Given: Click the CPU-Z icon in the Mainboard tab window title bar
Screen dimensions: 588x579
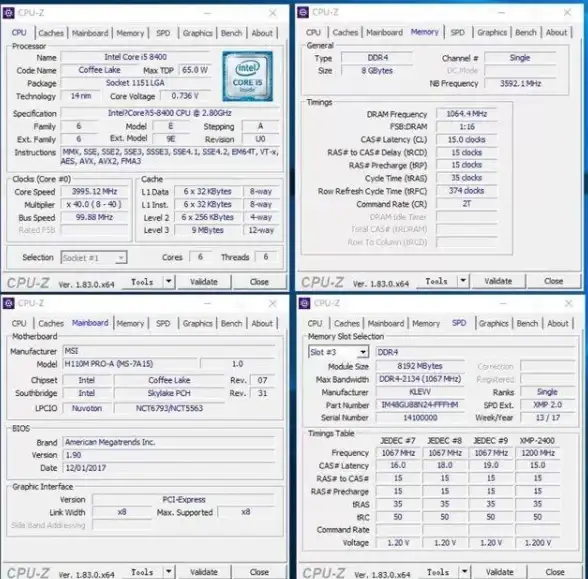Looking at the screenshot, I should click(9, 303).
